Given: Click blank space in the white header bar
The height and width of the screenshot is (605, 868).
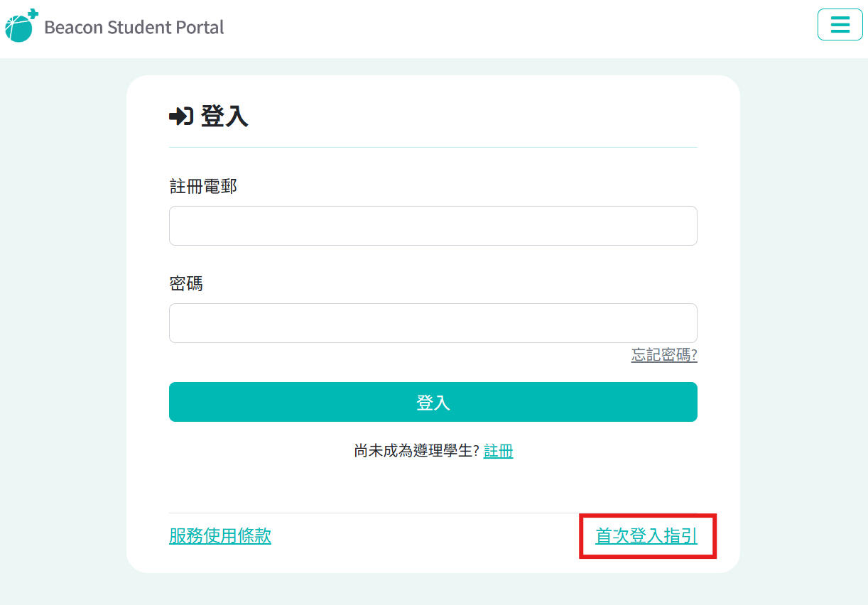Looking at the screenshot, I should pos(497,28).
